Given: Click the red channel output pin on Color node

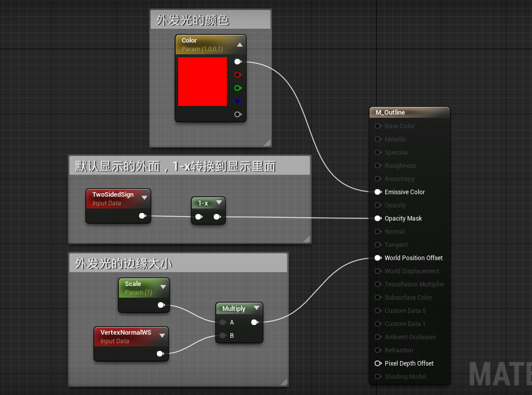Looking at the screenshot, I should pyautogui.click(x=238, y=75).
